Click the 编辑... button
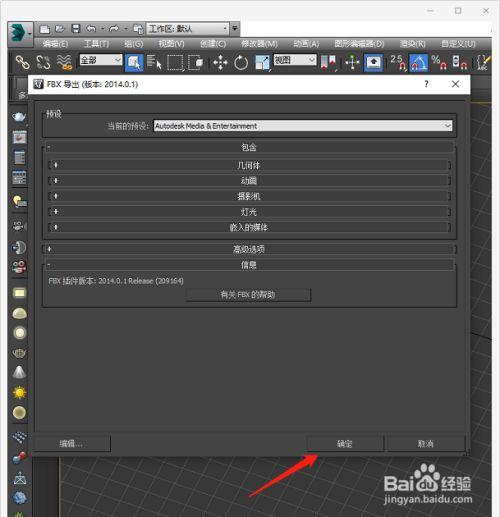 [x=71, y=444]
